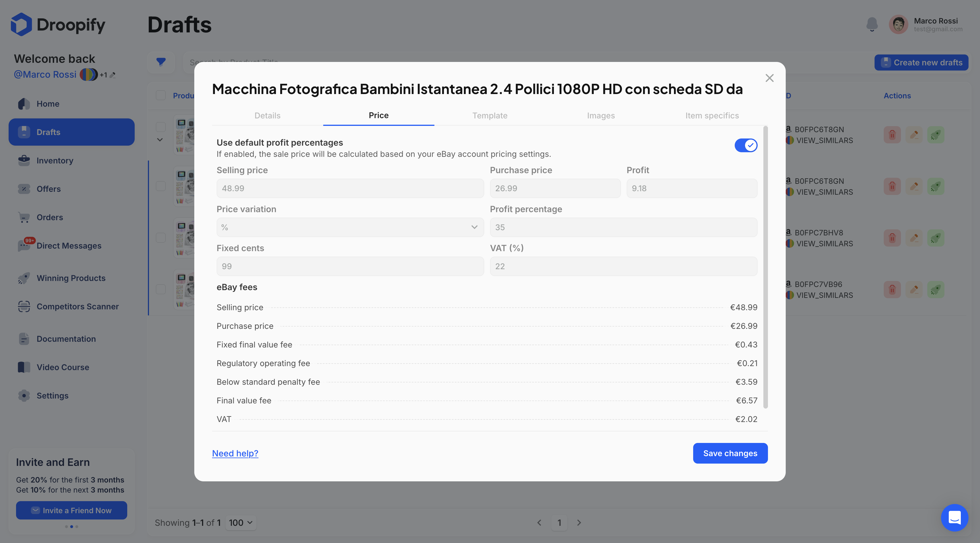Open the Price variation dropdown
980x543 pixels.
(350, 227)
